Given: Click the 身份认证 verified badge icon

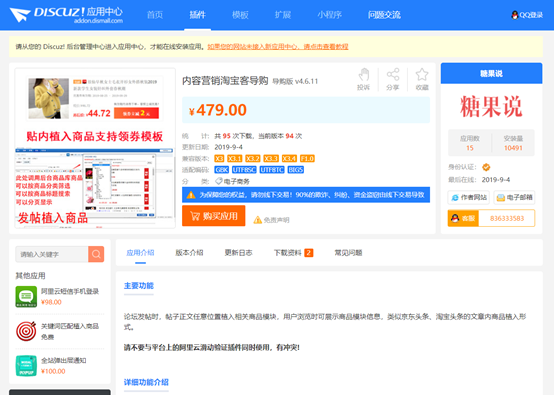Looking at the screenshot, I should tap(486, 167).
